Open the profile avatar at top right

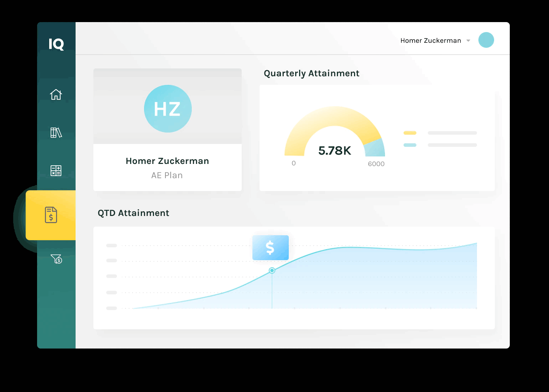tap(486, 40)
